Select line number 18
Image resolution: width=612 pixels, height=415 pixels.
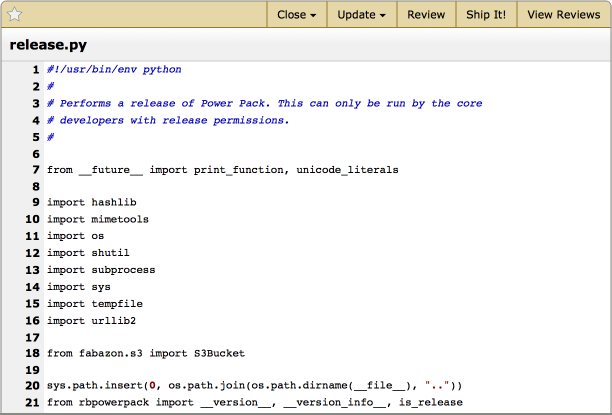[x=32, y=353]
